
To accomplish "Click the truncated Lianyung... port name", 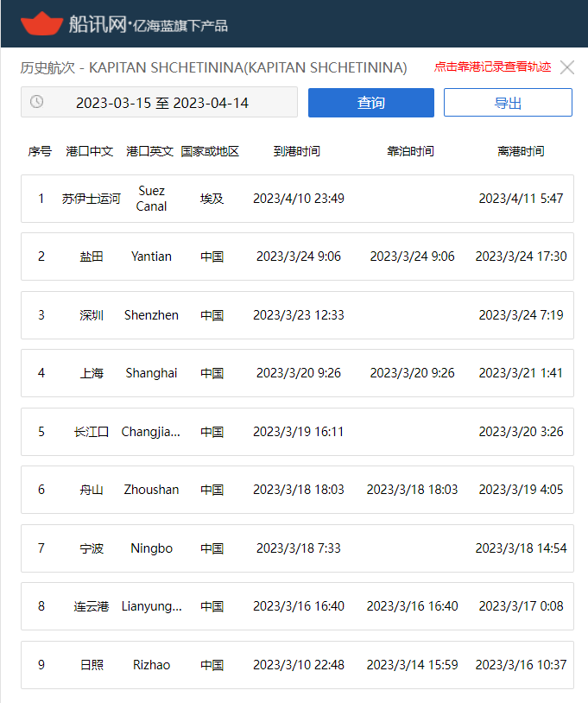I will click(151, 606).
